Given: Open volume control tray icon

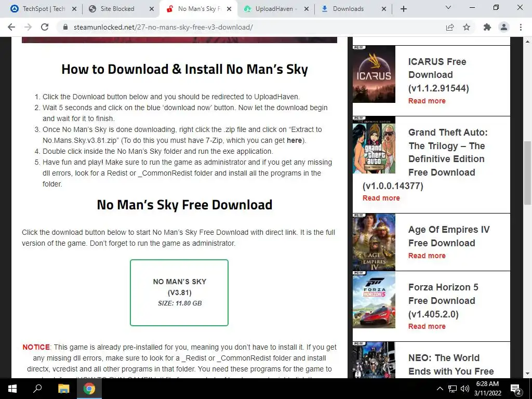Looking at the screenshot, I should click(465, 389).
